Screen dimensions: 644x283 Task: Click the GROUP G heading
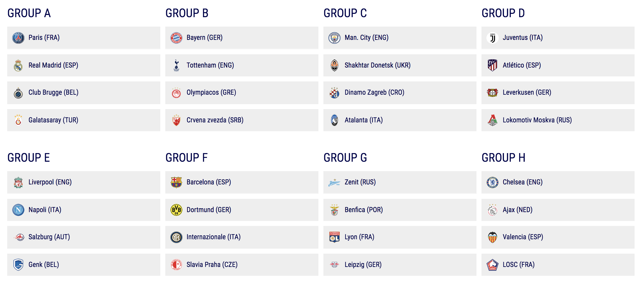[345, 158]
